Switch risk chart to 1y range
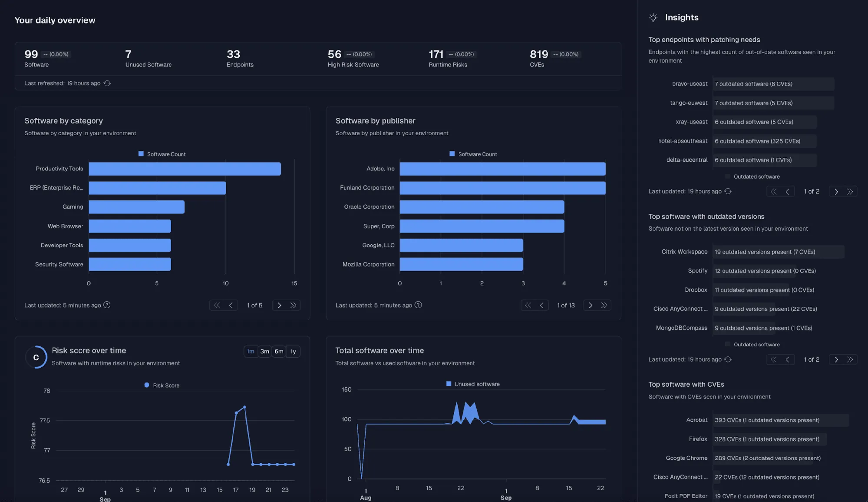 tap(293, 352)
